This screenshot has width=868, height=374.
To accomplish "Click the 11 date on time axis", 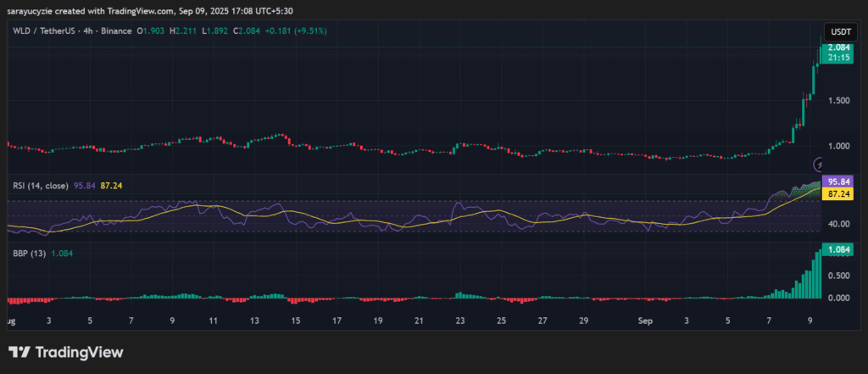I will [213, 321].
